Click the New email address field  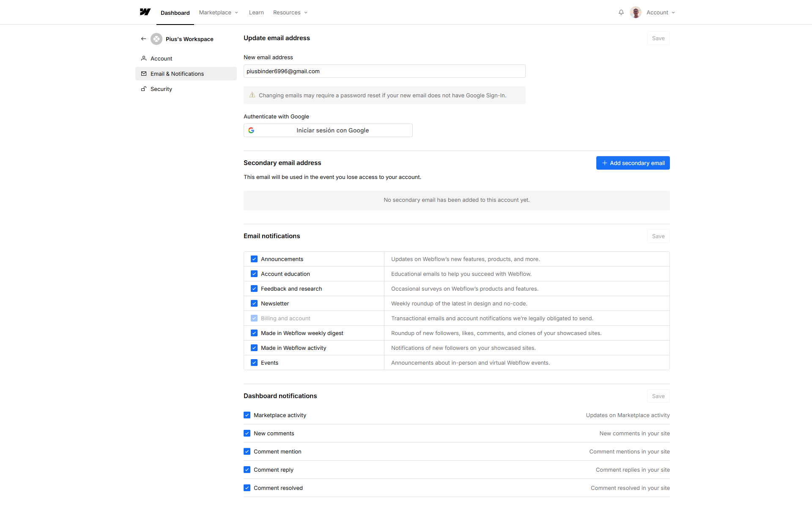pos(384,71)
